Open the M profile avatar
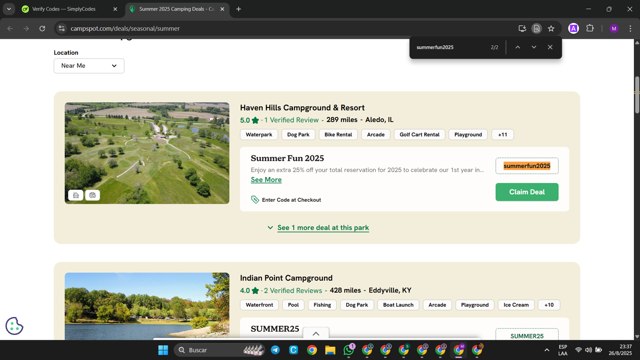The image size is (640, 360). (614, 29)
